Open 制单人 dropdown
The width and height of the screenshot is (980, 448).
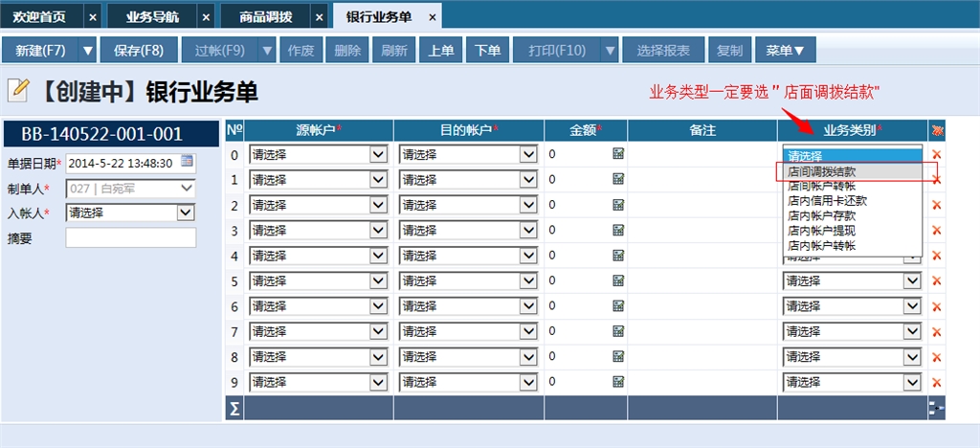pyautogui.click(x=187, y=188)
